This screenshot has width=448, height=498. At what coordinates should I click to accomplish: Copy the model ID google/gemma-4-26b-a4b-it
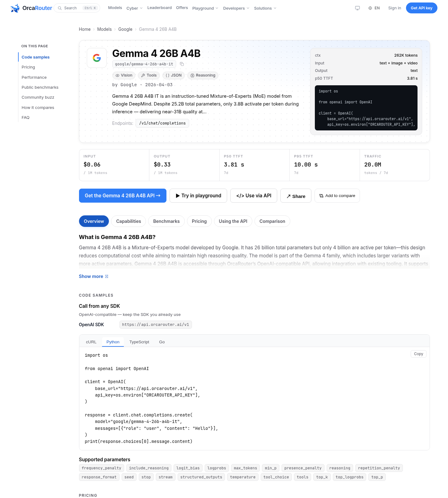pos(182,64)
